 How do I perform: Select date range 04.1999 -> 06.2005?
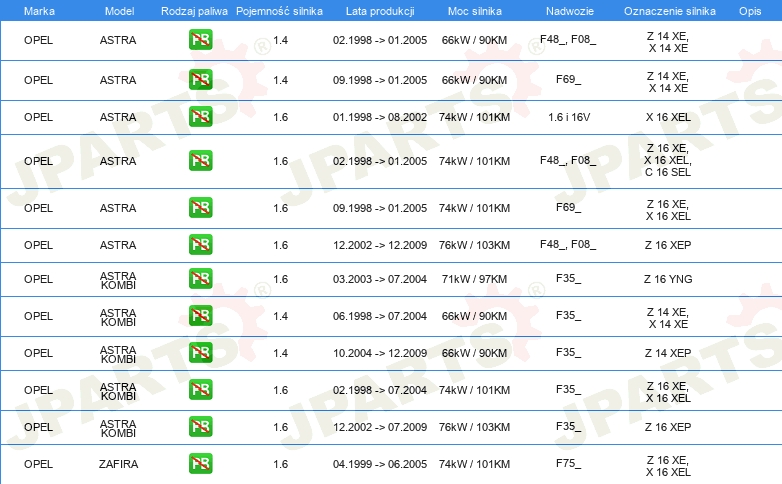click(380, 464)
